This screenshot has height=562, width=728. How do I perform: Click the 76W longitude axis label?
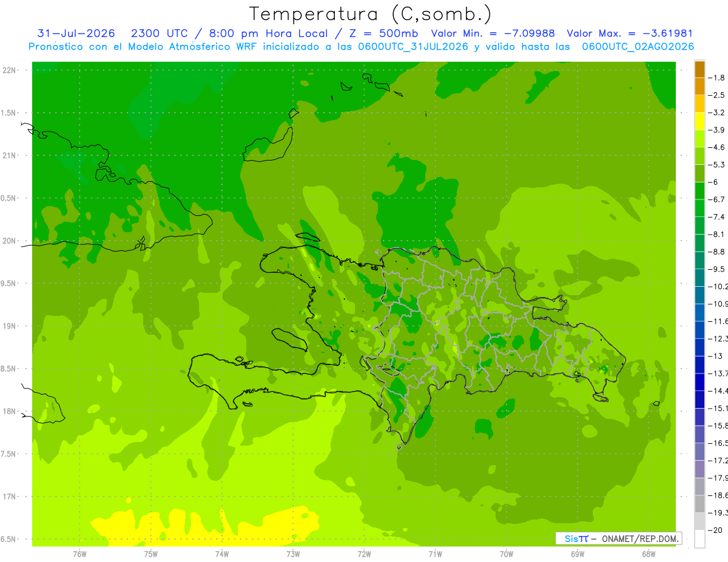tap(79, 555)
